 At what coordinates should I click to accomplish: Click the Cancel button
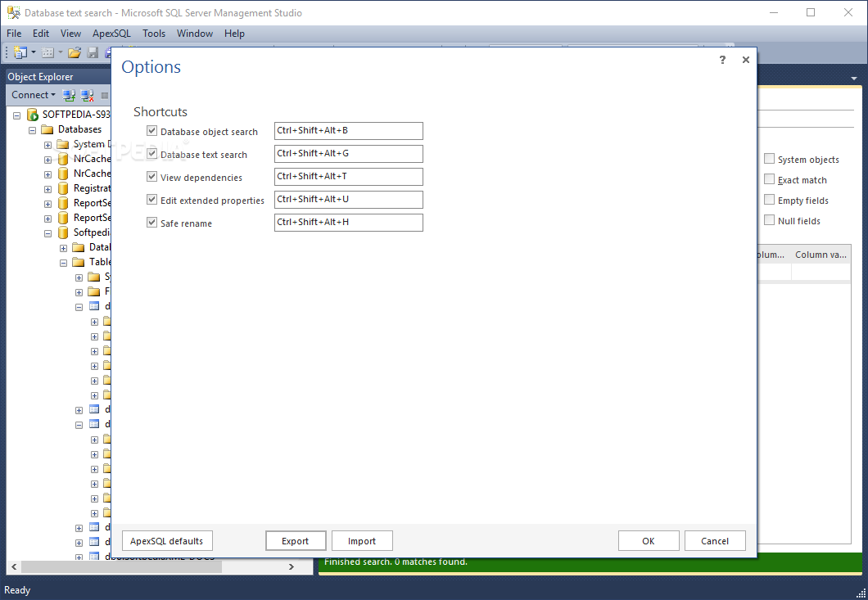(x=715, y=541)
